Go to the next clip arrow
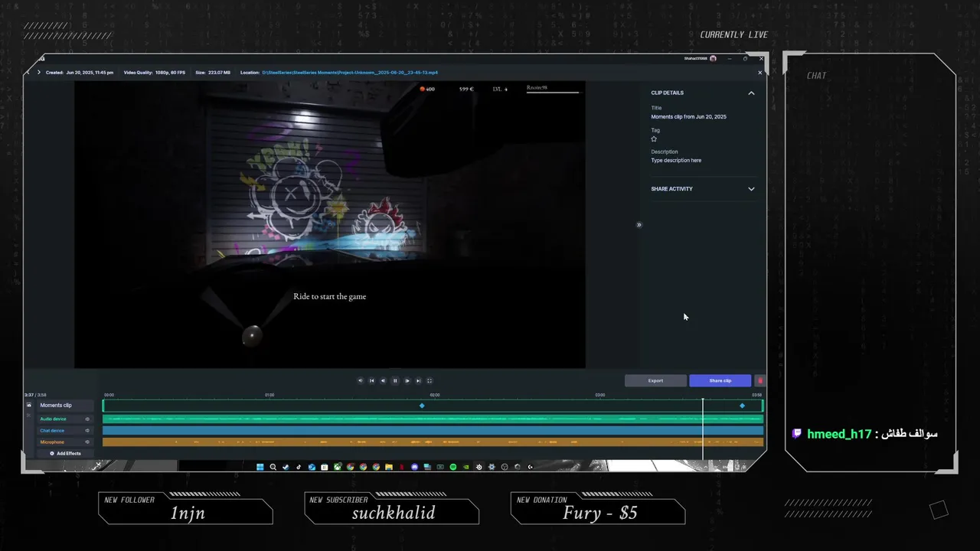The height and width of the screenshot is (551, 980). [x=39, y=73]
